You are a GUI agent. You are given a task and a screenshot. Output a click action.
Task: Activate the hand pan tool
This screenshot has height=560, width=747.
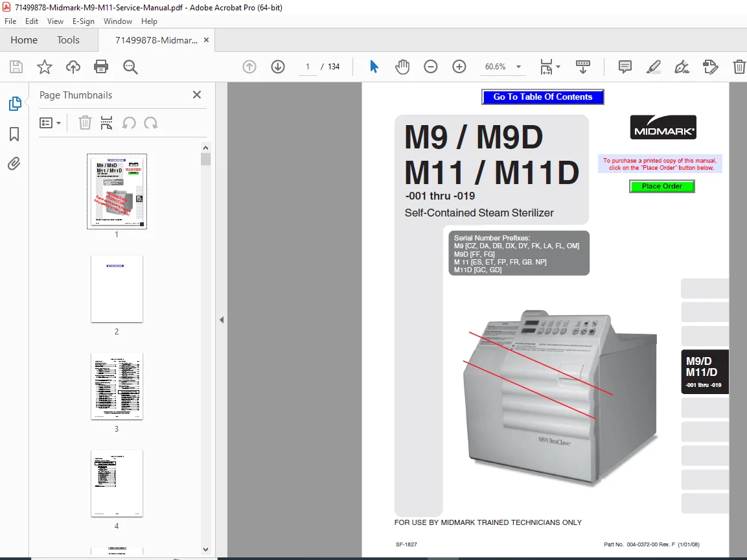402,67
